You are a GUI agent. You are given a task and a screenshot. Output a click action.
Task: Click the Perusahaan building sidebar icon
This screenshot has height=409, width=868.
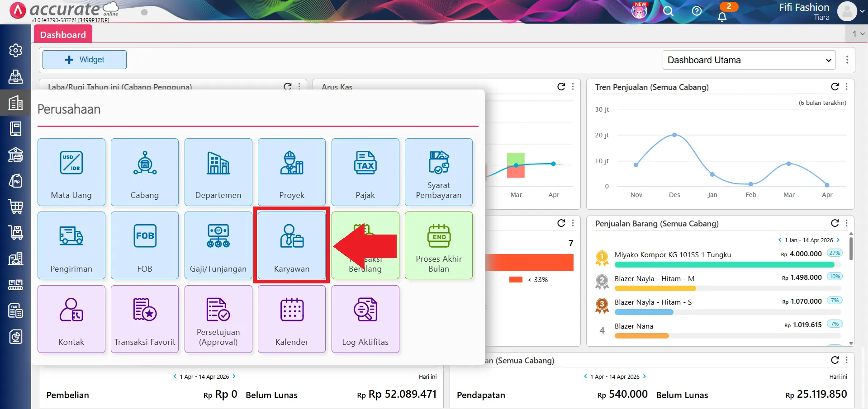pos(16,103)
